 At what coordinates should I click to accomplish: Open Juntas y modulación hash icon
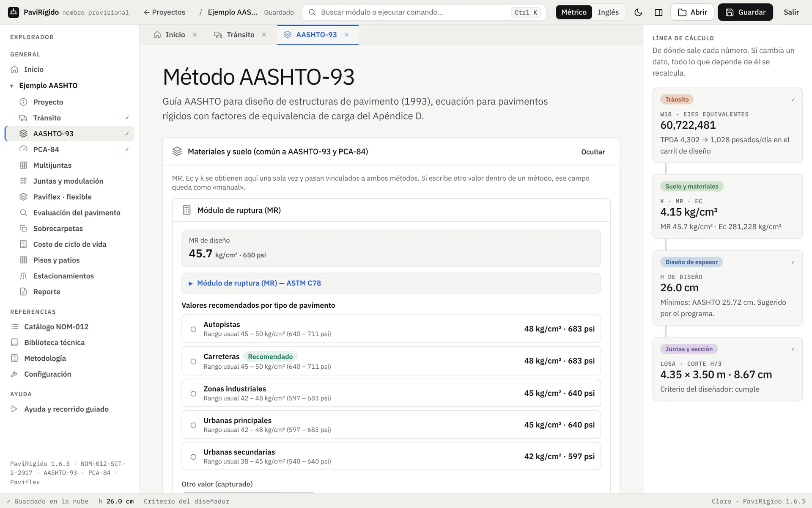(23, 181)
